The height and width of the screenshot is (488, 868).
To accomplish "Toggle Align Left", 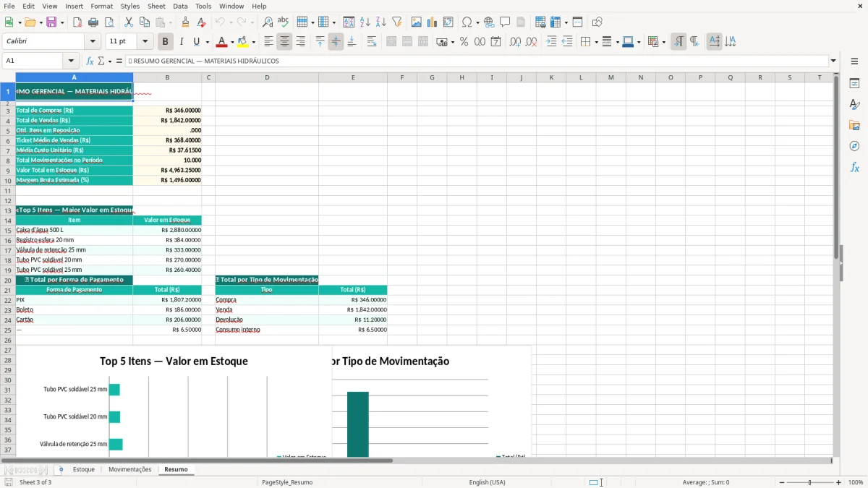I will coord(268,42).
